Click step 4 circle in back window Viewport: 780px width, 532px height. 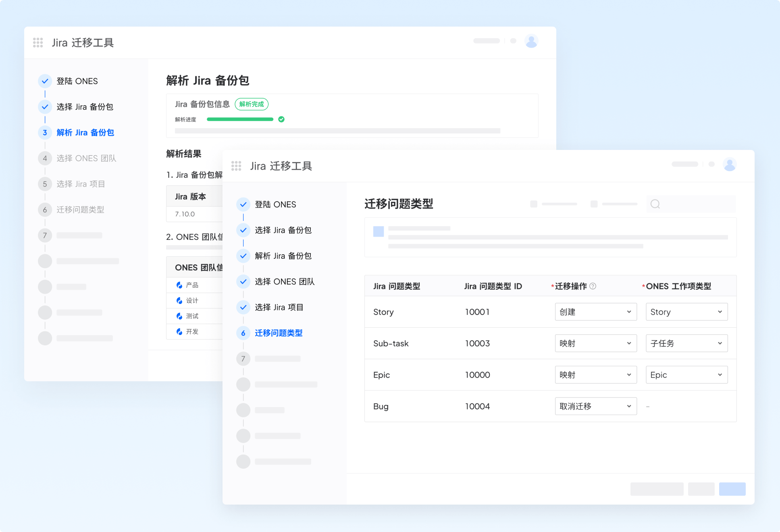click(x=45, y=158)
